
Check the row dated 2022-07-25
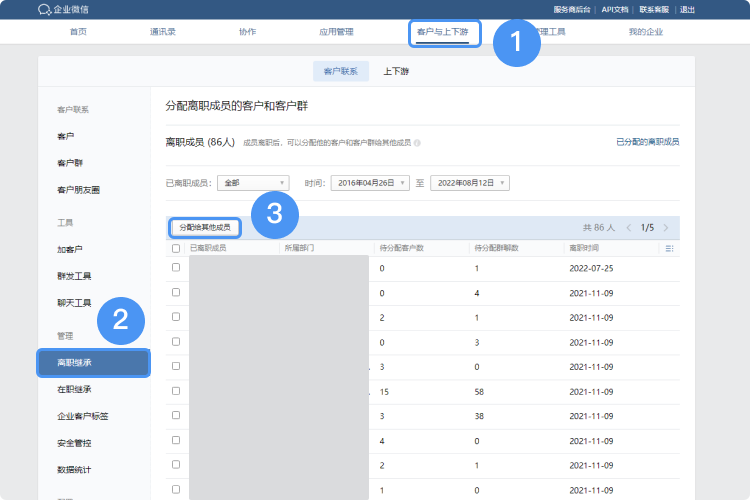click(176, 268)
